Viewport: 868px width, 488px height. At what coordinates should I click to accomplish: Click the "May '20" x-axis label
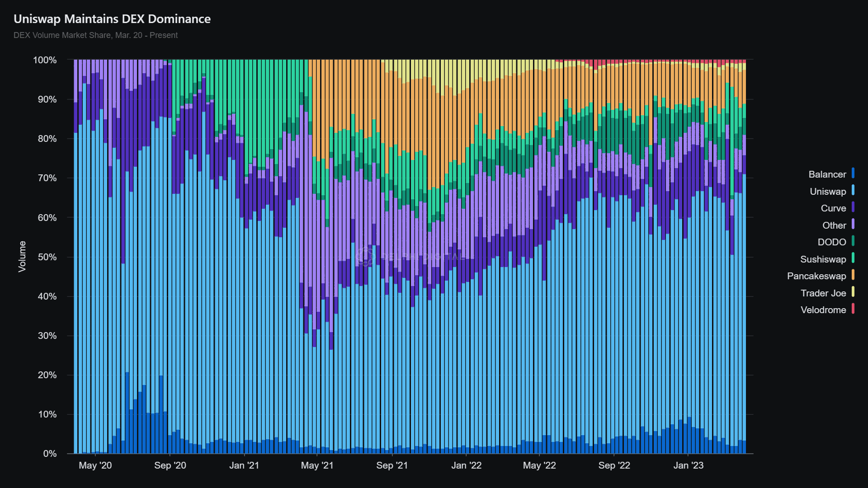tap(95, 465)
